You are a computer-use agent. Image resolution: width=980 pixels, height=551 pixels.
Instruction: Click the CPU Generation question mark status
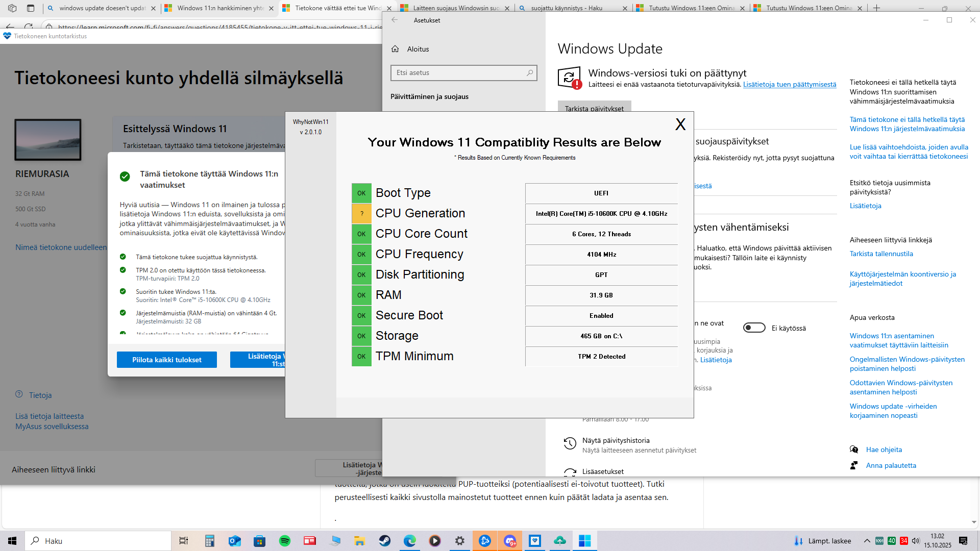click(361, 213)
